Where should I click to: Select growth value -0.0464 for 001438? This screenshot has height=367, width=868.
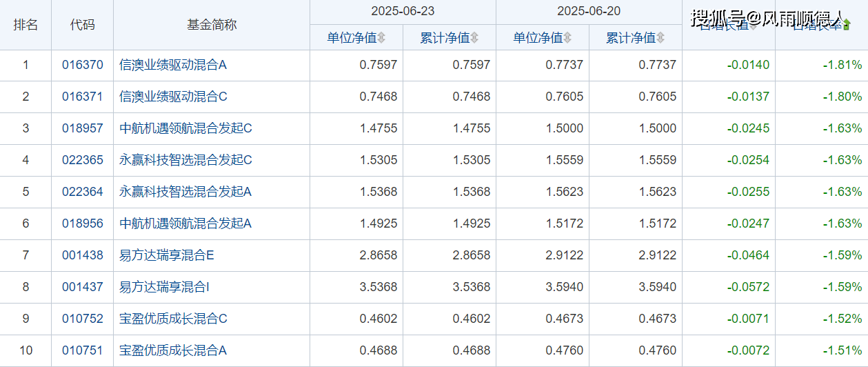pyautogui.click(x=748, y=255)
